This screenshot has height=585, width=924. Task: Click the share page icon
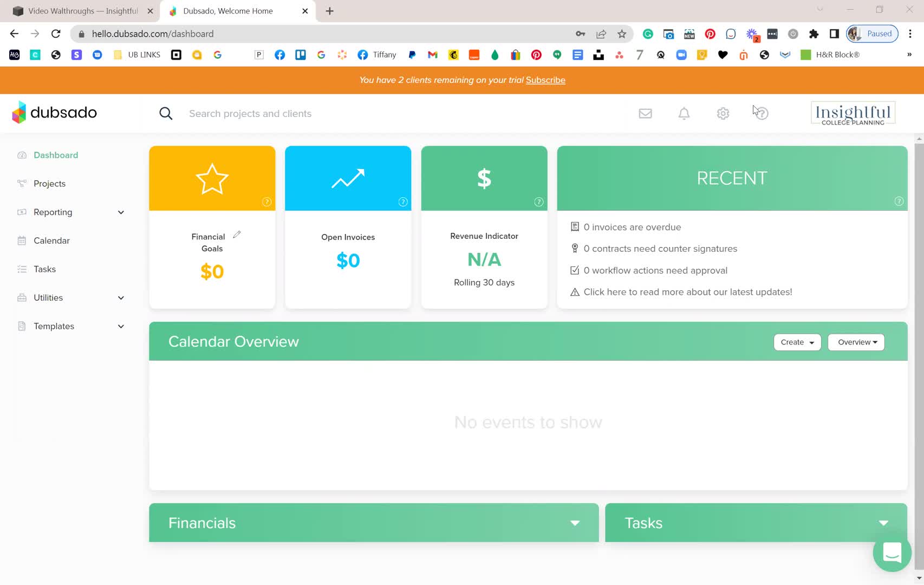[601, 34]
